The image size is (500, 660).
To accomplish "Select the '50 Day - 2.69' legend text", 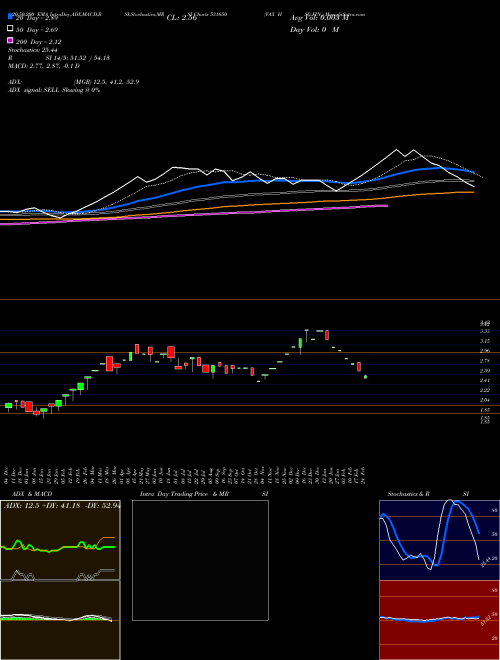I will point(37,30).
